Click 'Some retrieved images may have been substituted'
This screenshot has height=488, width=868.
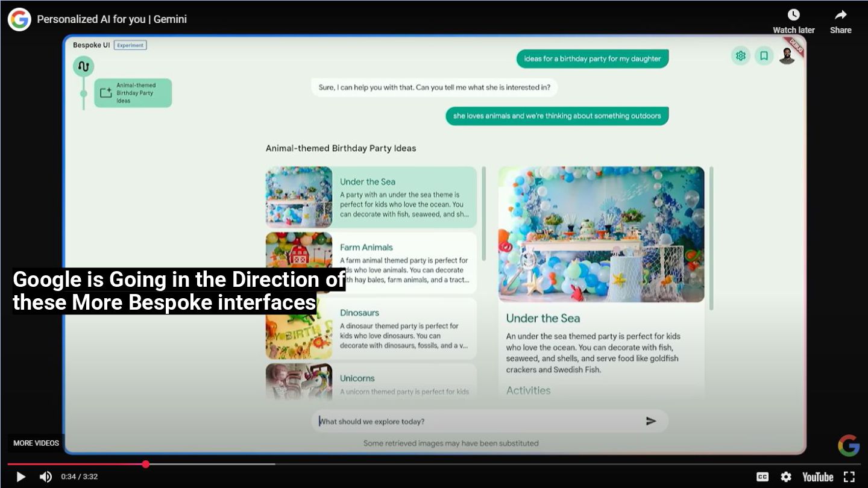[x=451, y=443]
